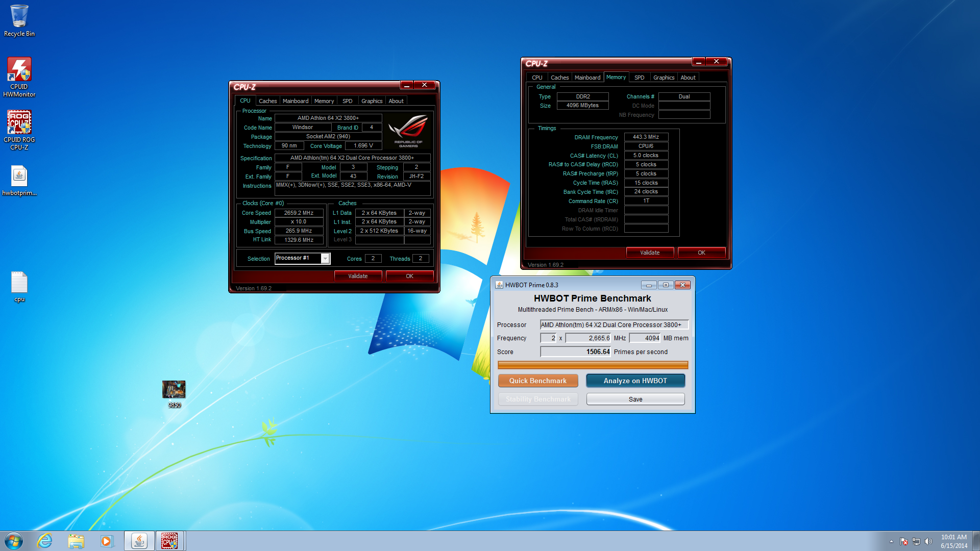The width and height of the screenshot is (980, 551).
Task: Open SPD tab in right CPU-Z window
Action: pos(640,78)
